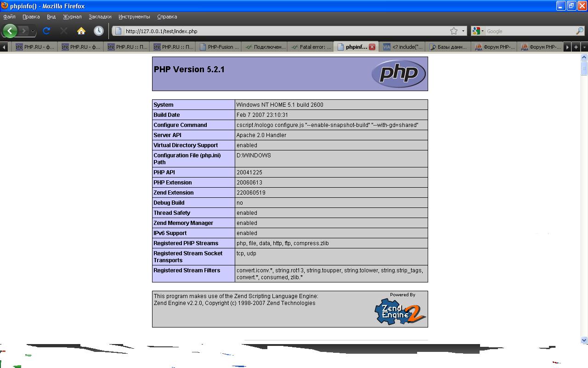
Task: Click the PHP Version 5.2.1 heading
Action: [189, 69]
